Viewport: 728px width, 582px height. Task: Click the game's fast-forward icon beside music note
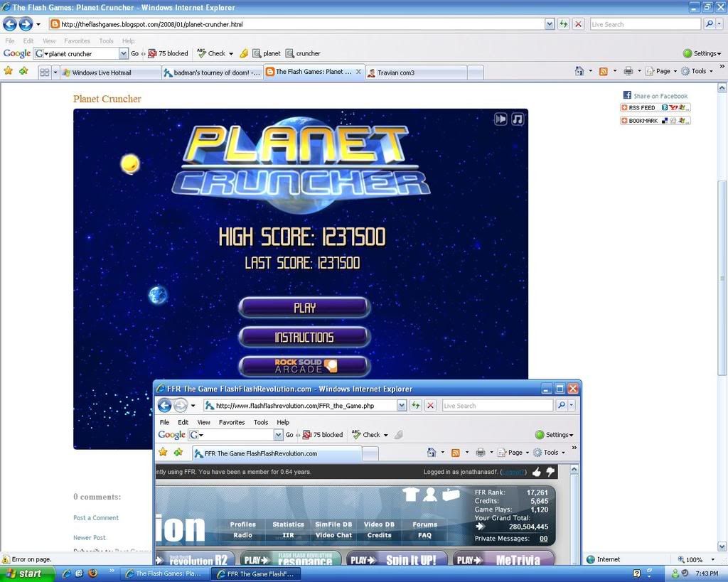(500, 119)
